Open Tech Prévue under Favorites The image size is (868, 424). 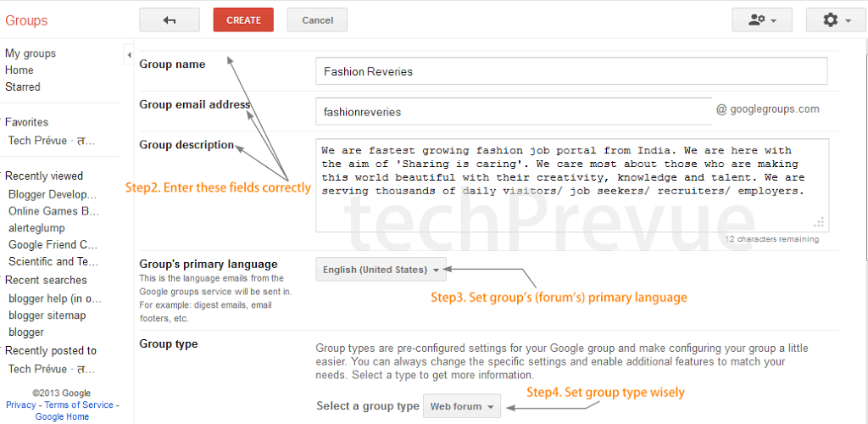[52, 141]
